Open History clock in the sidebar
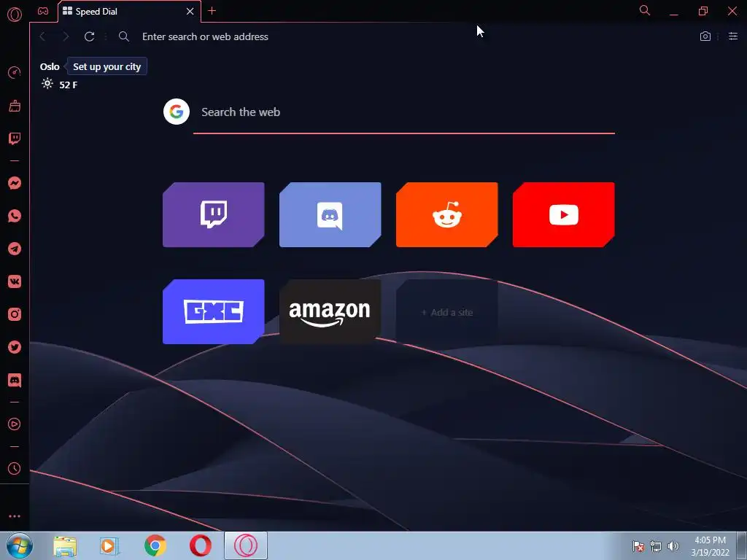The width and height of the screenshot is (747, 560). 15,469
